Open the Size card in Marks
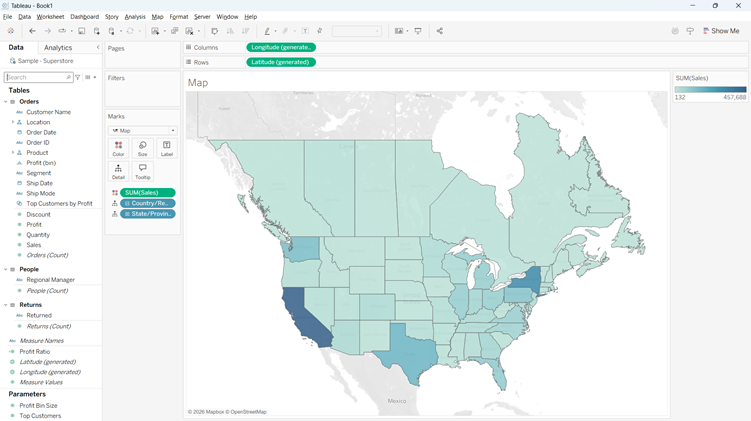The width and height of the screenshot is (751, 421). 142,148
